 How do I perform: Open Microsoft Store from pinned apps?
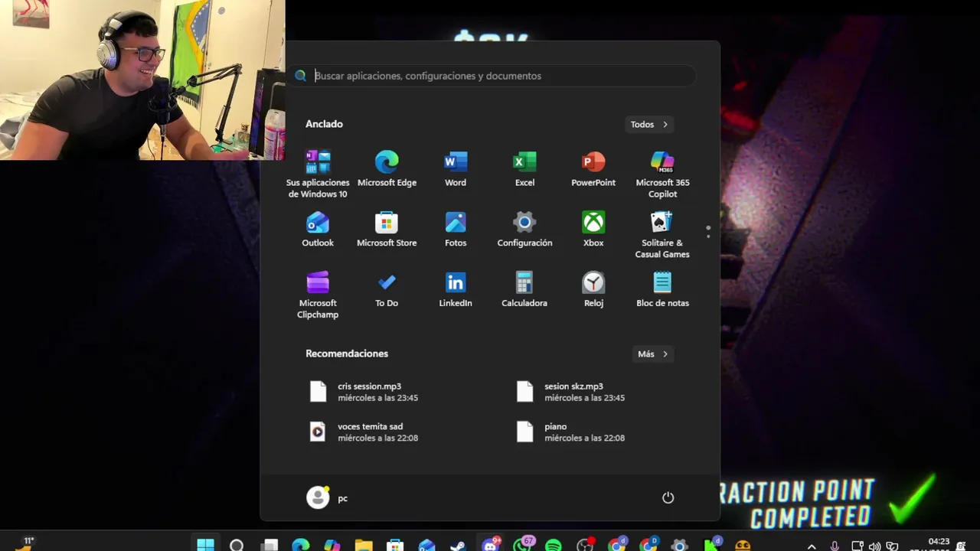click(387, 230)
